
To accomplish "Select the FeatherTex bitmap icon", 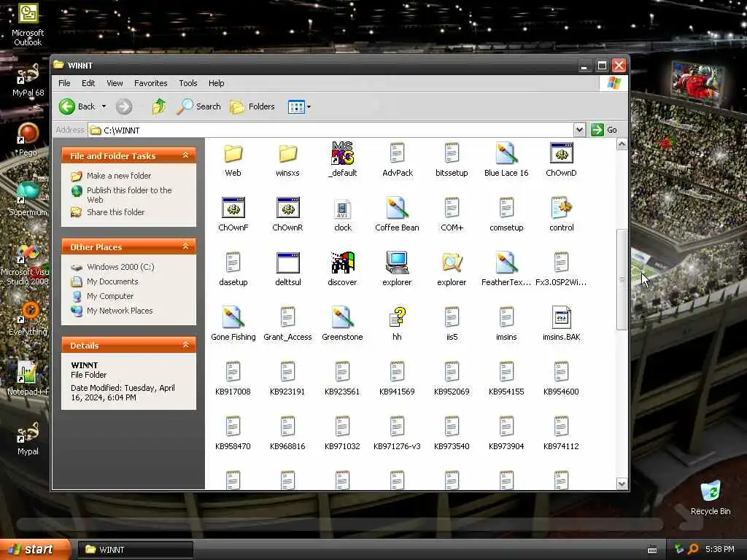I will click(x=506, y=262).
